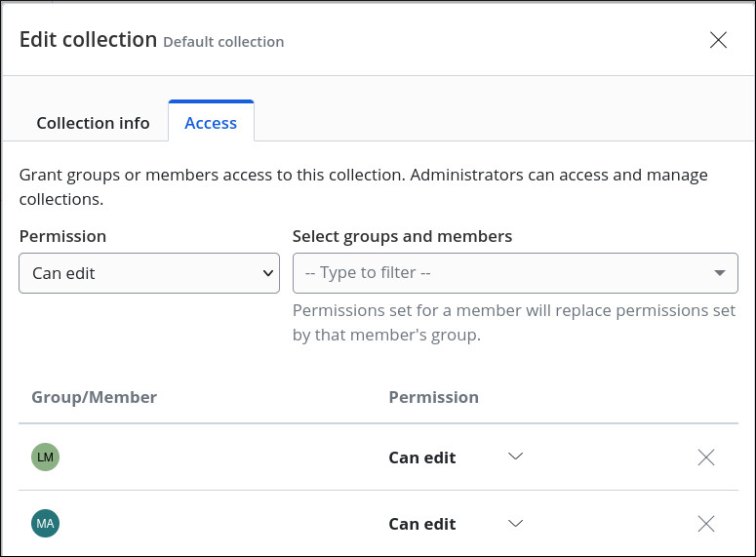756x557 pixels.
Task: Remove LM member access with X icon
Action: 706,458
